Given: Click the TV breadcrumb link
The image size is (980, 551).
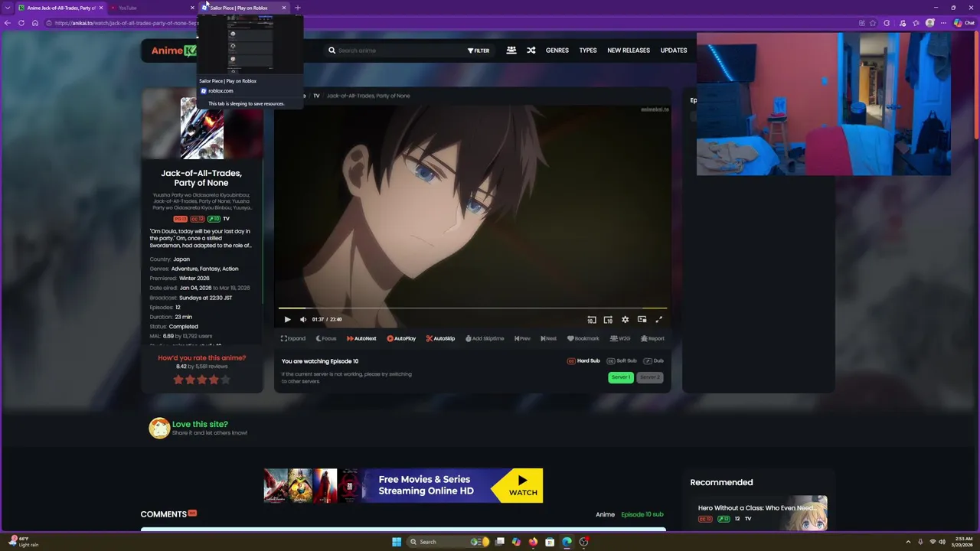Looking at the screenshot, I should click(316, 96).
